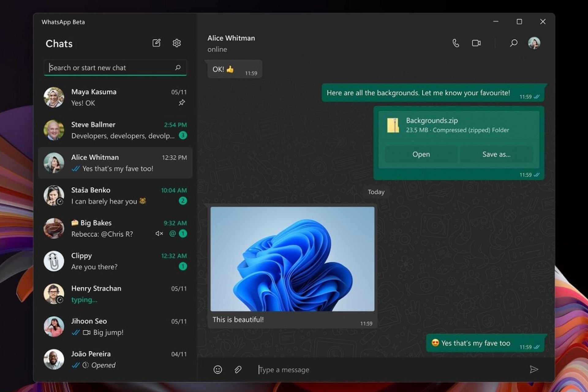The image size is (588, 392).
Task: Open Backgrounds.zip with the Open button
Action: (421, 154)
